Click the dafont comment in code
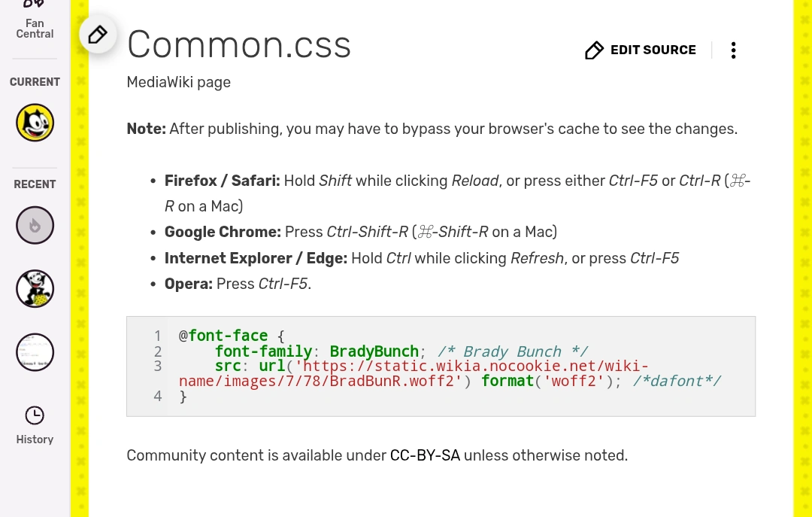The image size is (812, 517). pos(677,381)
